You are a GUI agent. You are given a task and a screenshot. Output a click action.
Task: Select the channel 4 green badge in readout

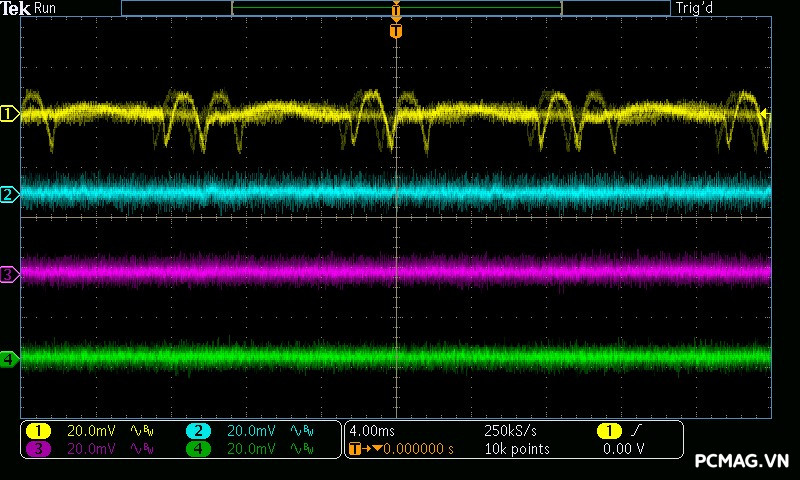click(x=198, y=449)
